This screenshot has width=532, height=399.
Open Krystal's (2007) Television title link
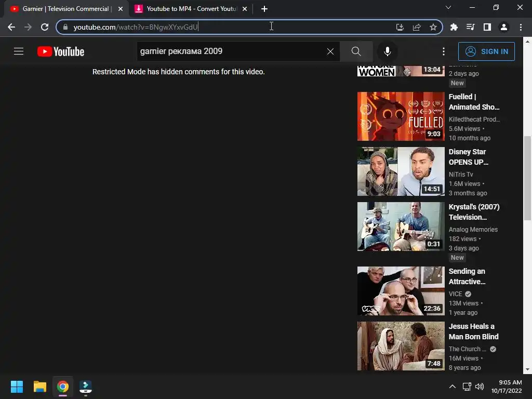click(x=474, y=212)
